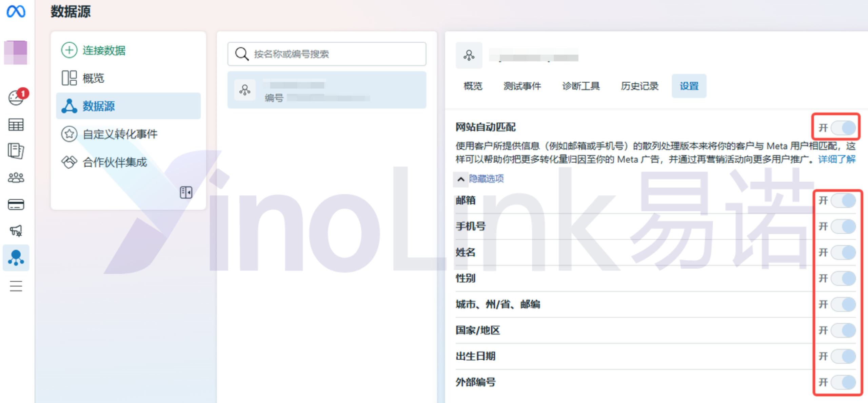
Task: Toggle the 网站自动匹配 switch
Action: coord(843,128)
